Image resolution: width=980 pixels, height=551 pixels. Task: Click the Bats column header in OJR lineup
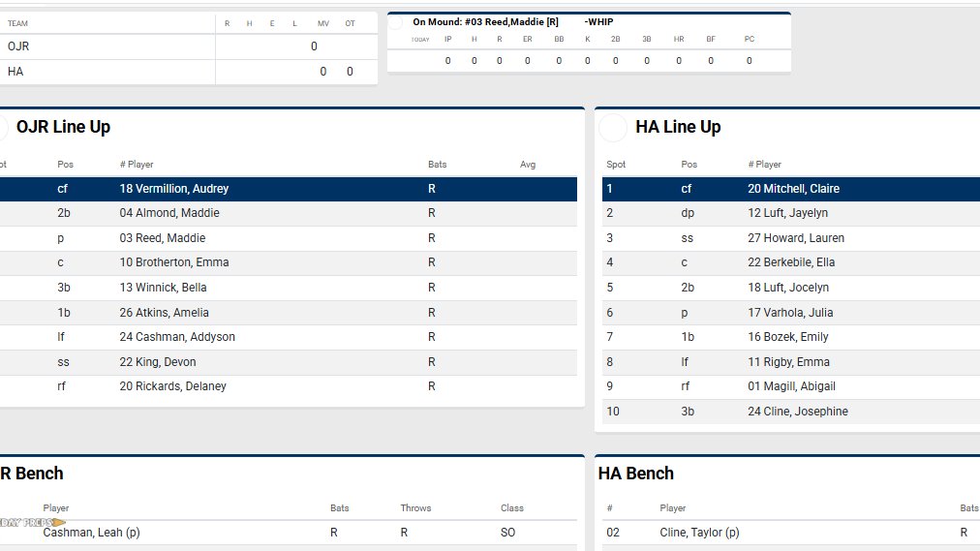(x=438, y=165)
